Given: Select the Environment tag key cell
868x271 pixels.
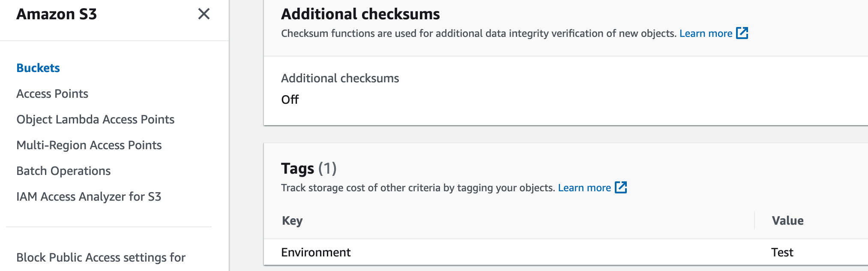Looking at the screenshot, I should [316, 252].
